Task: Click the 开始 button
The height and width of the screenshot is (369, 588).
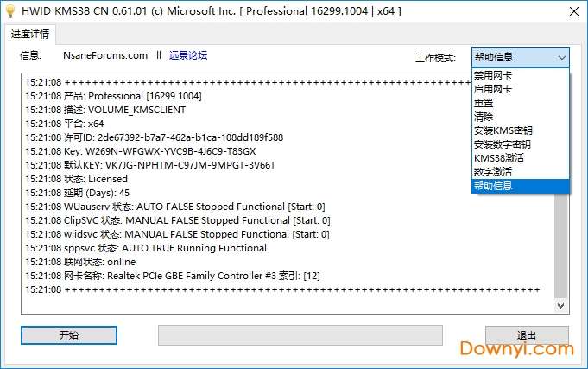Action: (x=69, y=335)
